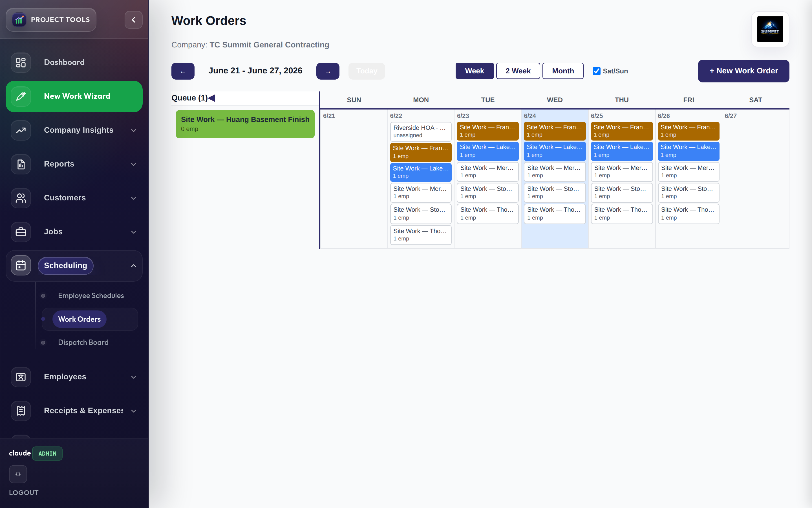Click the Company Insights trend icon
This screenshot has height=508, width=812.
21,130
